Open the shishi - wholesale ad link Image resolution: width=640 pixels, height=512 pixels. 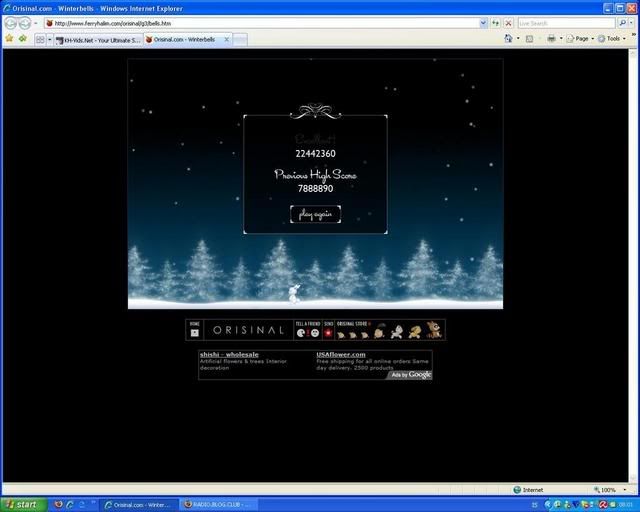click(229, 354)
